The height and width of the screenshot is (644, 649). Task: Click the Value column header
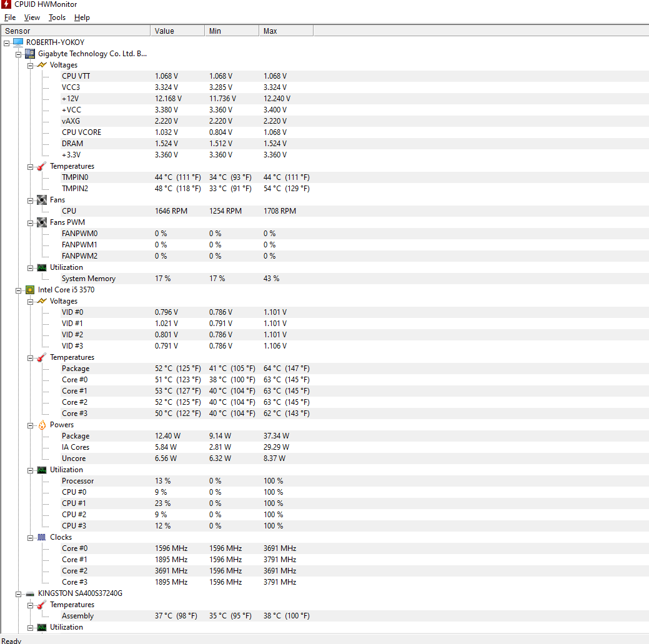(x=177, y=31)
